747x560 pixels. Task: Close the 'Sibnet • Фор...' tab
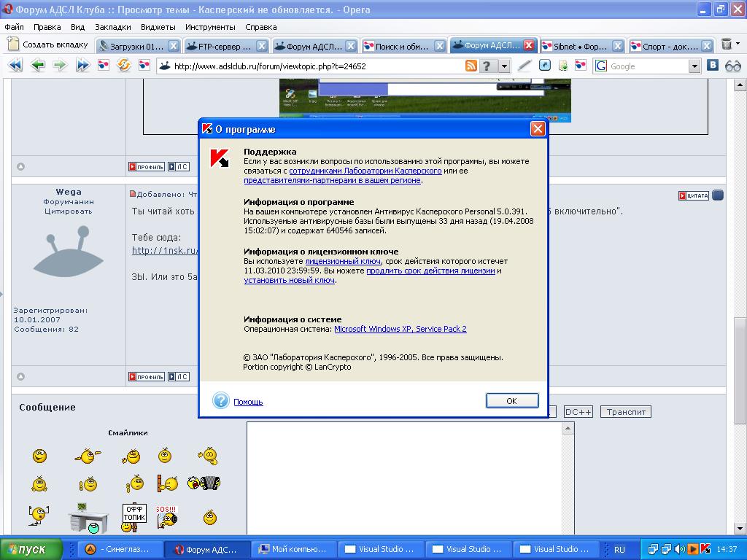click(x=617, y=46)
